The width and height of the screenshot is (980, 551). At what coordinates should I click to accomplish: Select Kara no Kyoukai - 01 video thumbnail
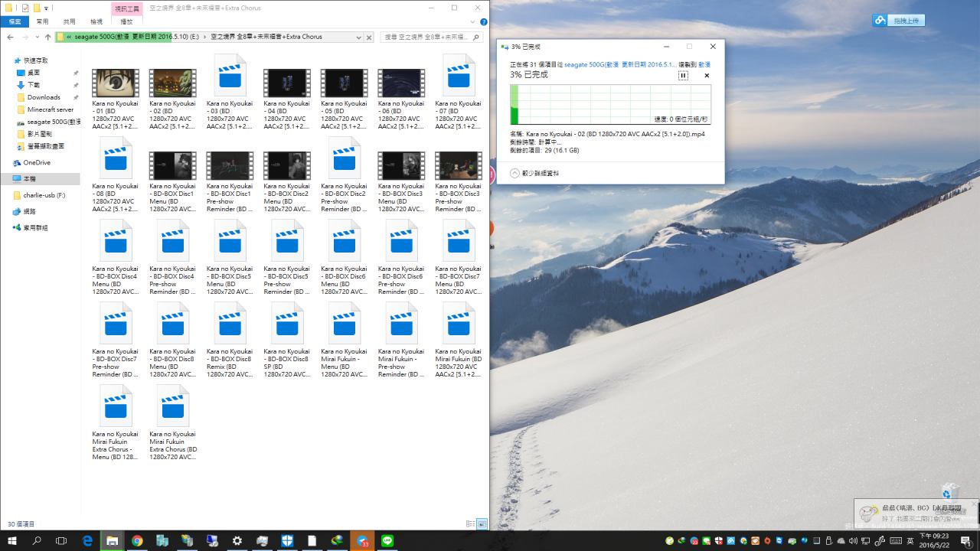116,83
